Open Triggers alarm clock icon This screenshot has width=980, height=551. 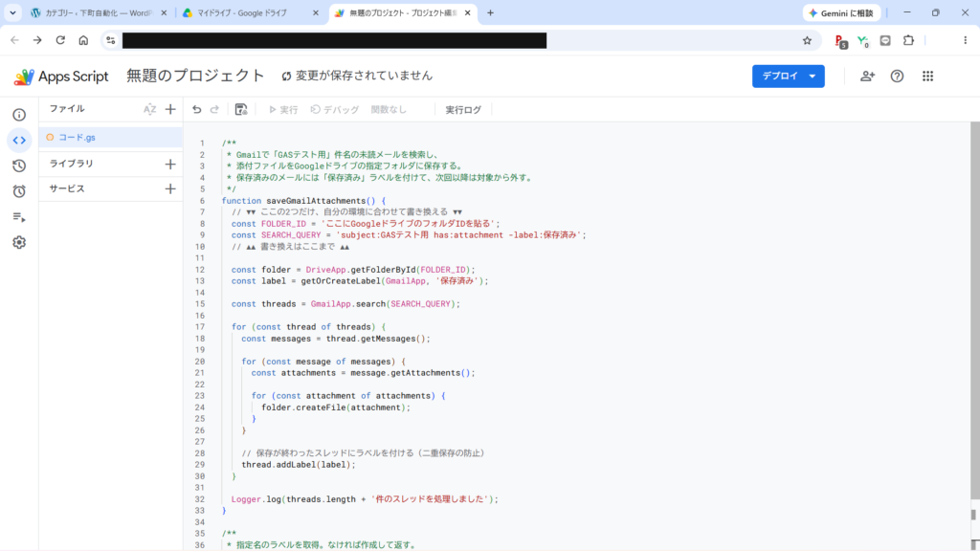tap(19, 191)
